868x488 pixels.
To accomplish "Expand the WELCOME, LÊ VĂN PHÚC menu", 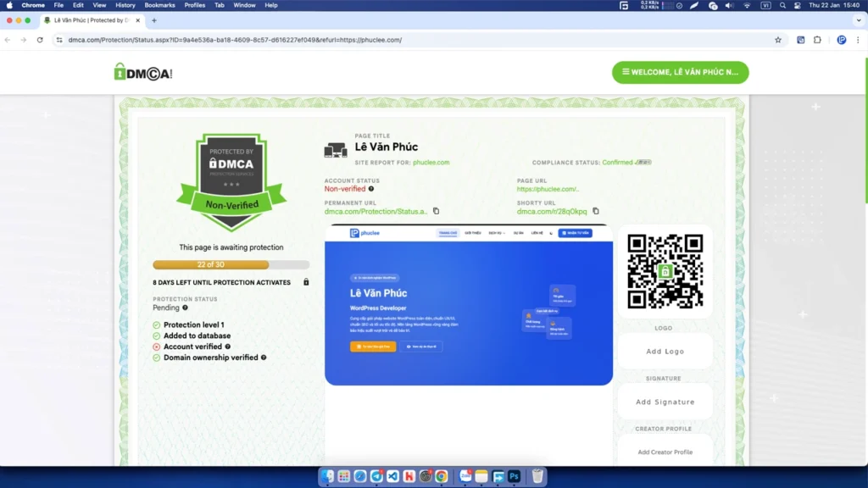I will (x=681, y=72).
